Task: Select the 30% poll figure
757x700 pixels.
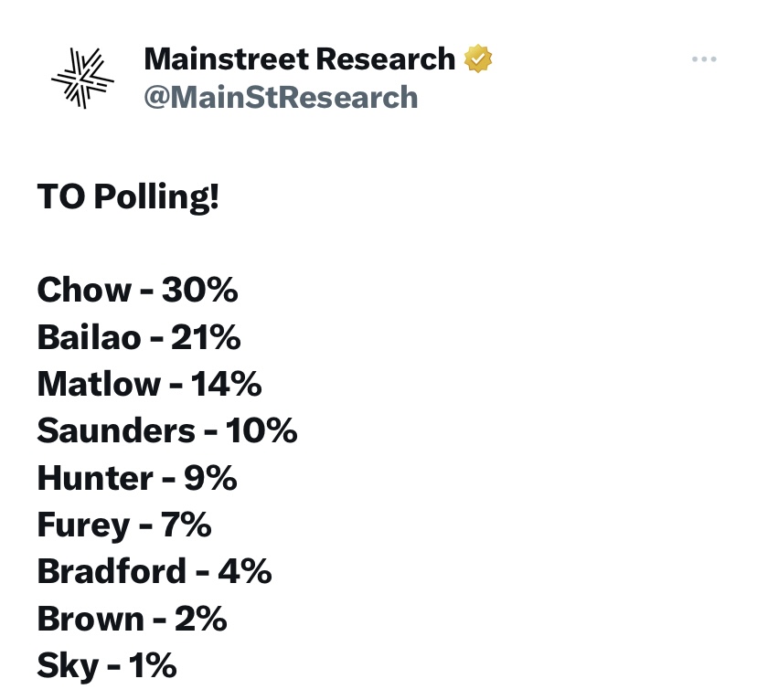Action: click(x=200, y=291)
